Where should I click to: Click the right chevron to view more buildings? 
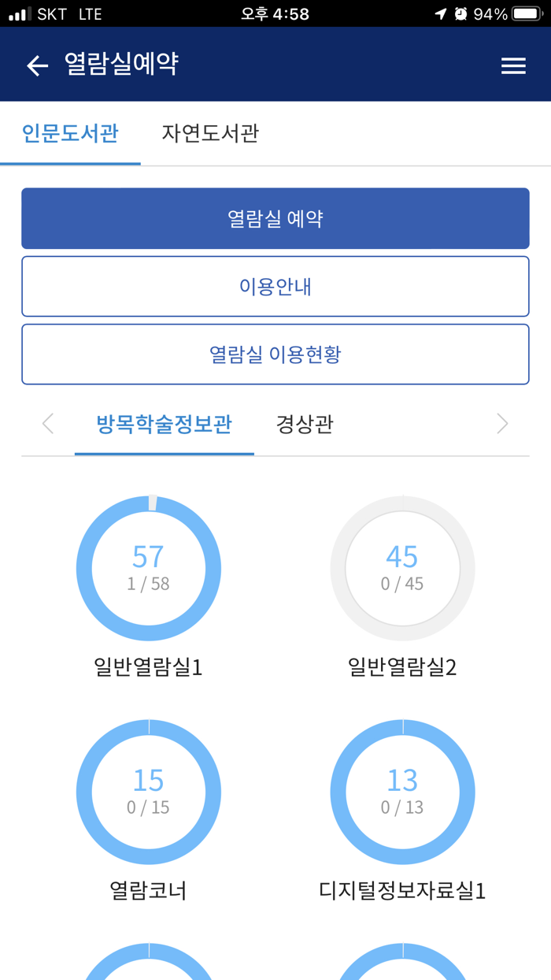(x=502, y=424)
